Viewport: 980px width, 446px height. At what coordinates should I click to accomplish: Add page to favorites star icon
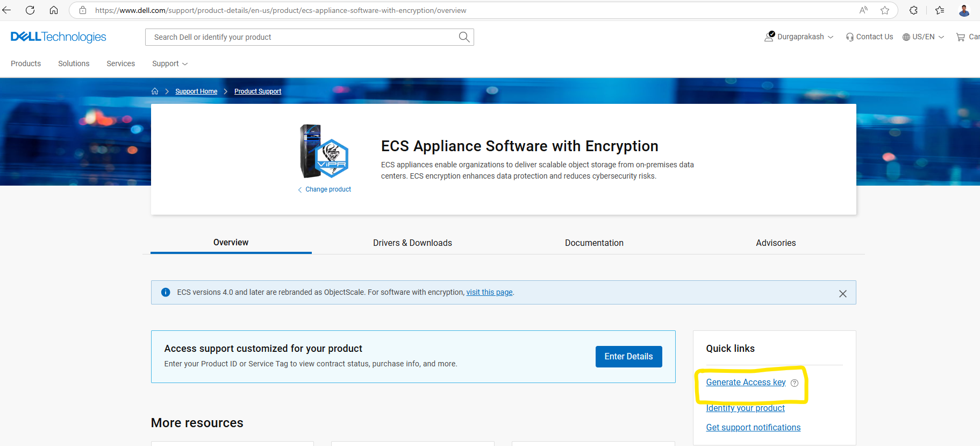click(885, 10)
